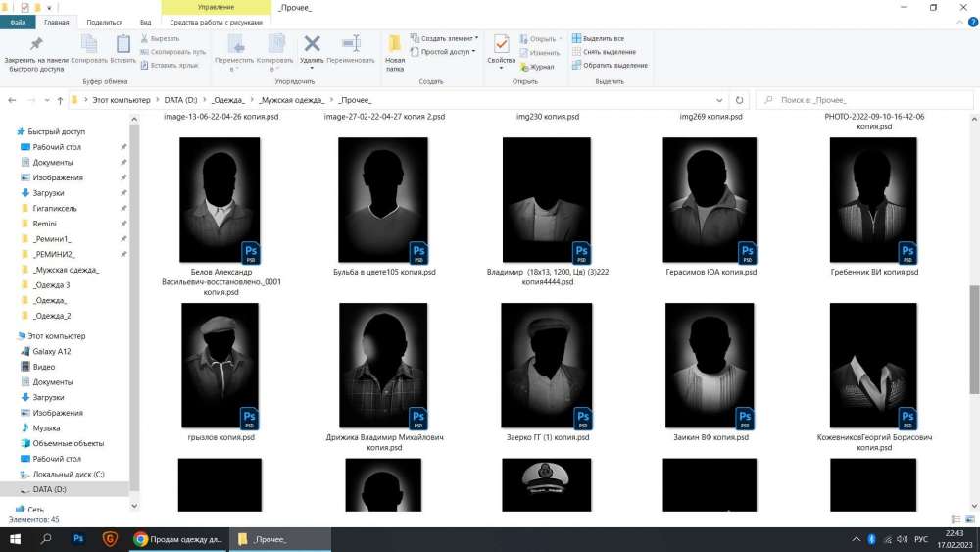Viewport: 980px width, 552px height.
Task: Click Pin to Quick access icon
Action: (35, 44)
